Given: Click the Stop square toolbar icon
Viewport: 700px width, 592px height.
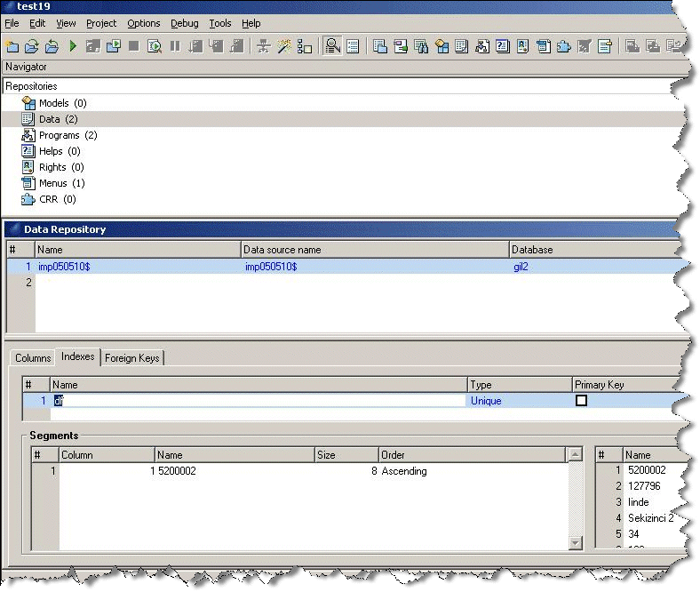Looking at the screenshot, I should click(x=133, y=46).
